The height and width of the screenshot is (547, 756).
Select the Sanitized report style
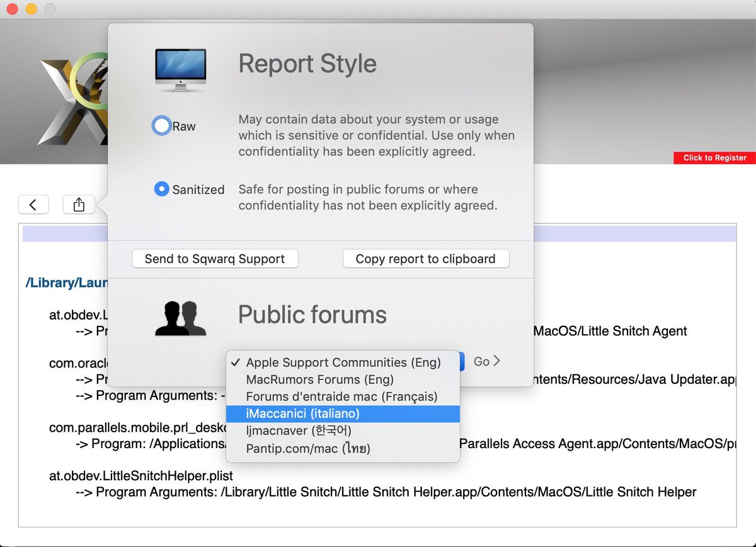click(x=161, y=189)
